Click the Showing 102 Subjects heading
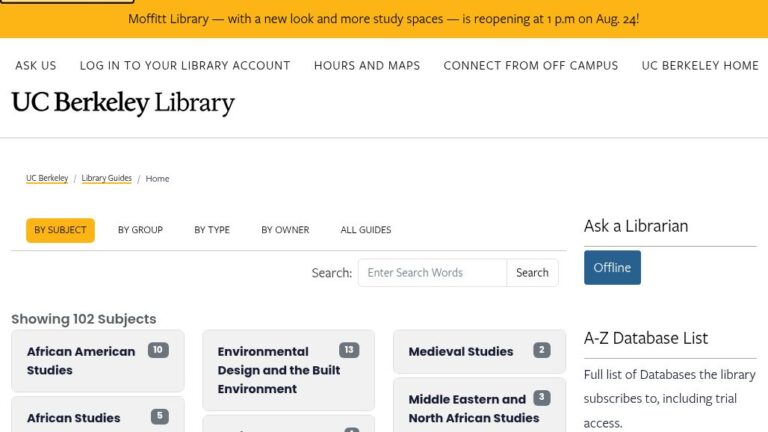This screenshot has height=432, width=768. click(84, 319)
